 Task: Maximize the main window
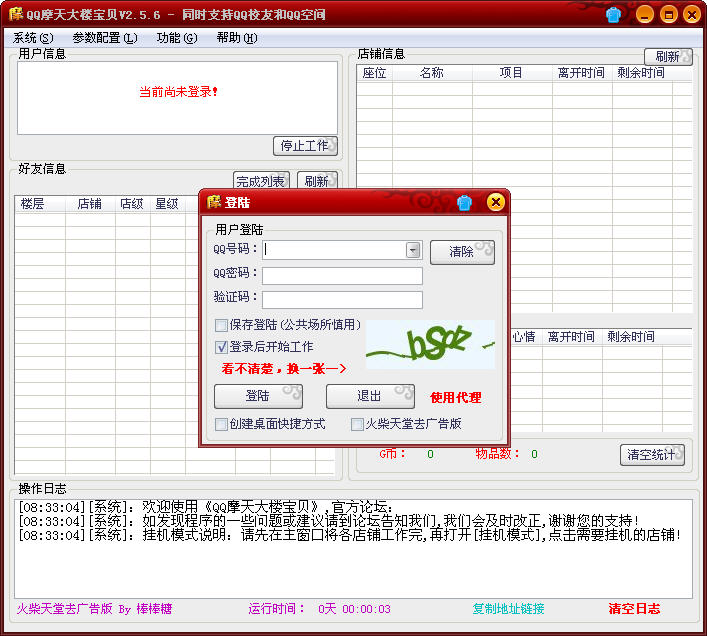669,15
